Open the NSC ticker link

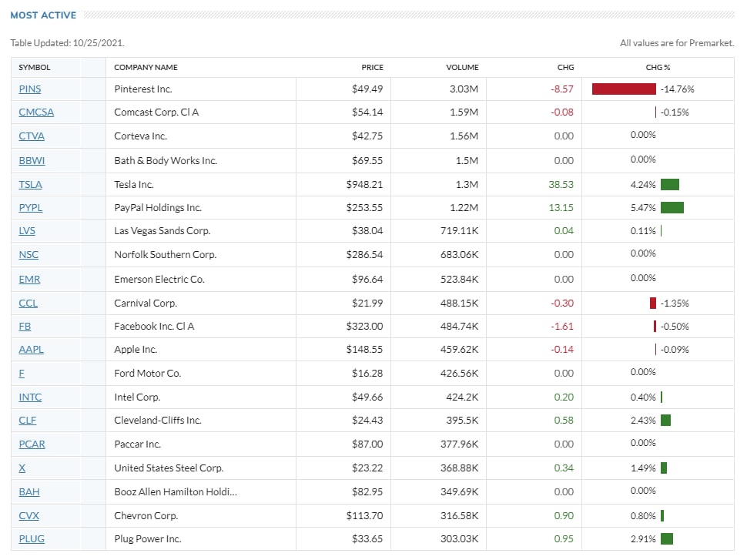click(x=28, y=254)
